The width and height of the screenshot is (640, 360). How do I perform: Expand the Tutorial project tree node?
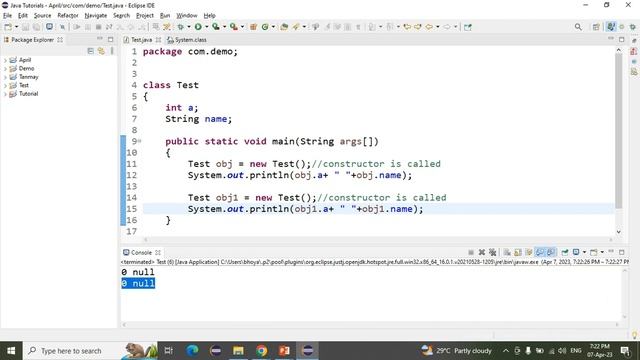point(5,94)
